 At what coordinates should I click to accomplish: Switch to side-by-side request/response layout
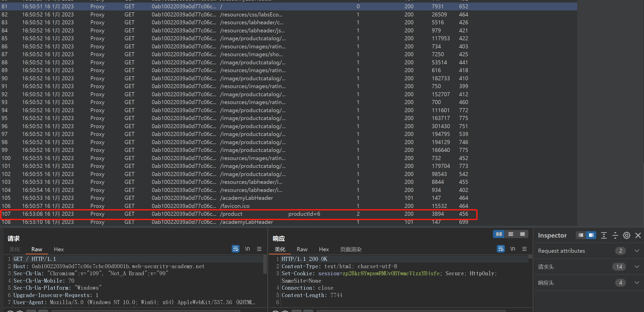tap(499, 234)
